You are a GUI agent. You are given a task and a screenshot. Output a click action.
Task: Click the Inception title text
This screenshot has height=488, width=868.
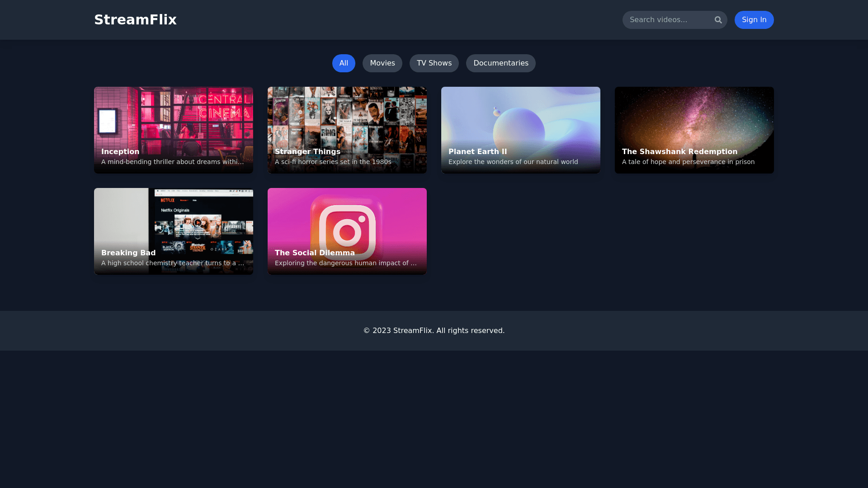coord(120,151)
